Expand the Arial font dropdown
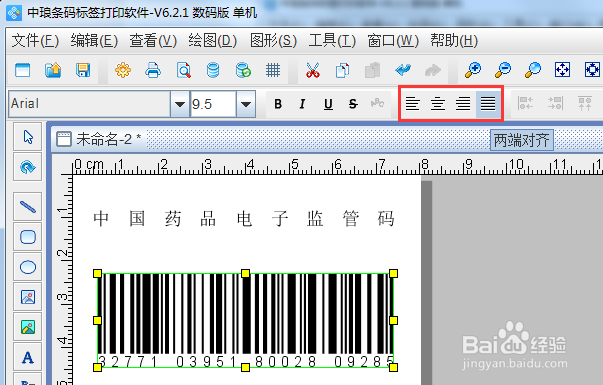Screen dimensions: 603x385 pos(180,104)
